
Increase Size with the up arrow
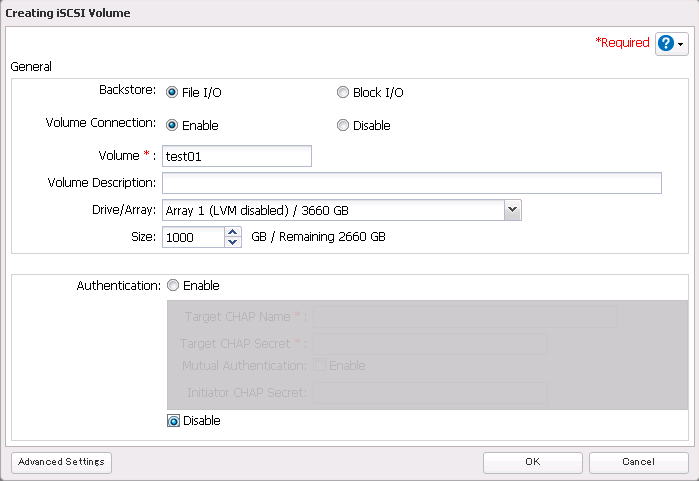point(233,232)
